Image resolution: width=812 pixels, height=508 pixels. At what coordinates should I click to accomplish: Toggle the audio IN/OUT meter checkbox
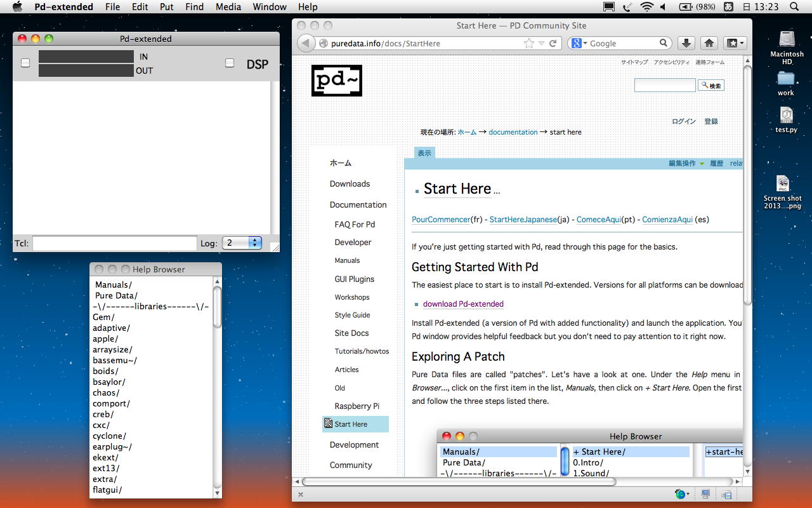25,63
